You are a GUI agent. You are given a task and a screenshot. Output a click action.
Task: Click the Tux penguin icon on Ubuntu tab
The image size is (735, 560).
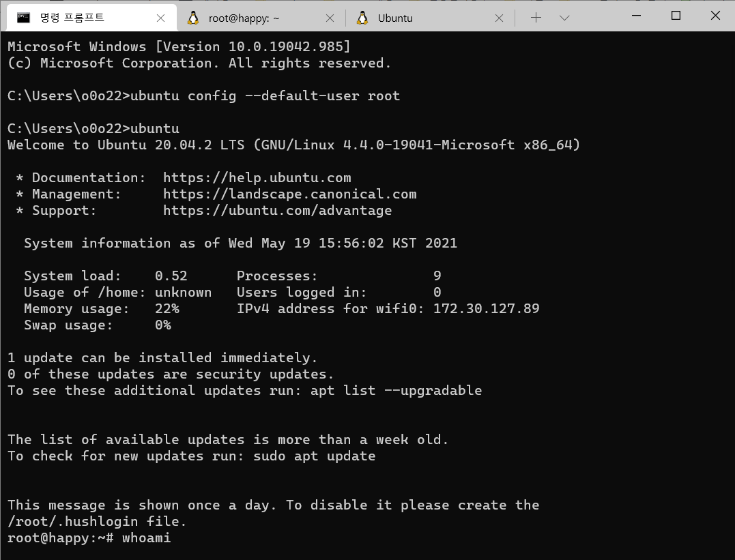click(x=362, y=18)
